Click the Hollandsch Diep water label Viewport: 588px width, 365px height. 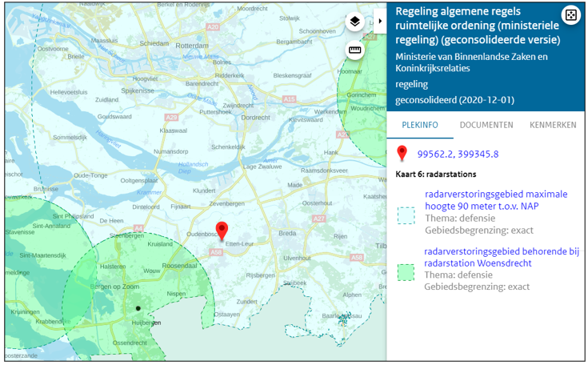(193, 167)
